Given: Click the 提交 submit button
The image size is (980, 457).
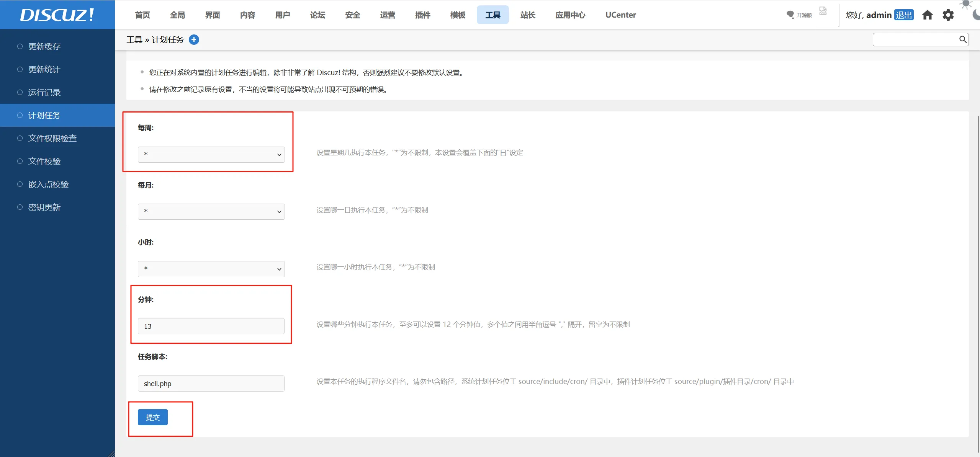Looking at the screenshot, I should pos(152,417).
